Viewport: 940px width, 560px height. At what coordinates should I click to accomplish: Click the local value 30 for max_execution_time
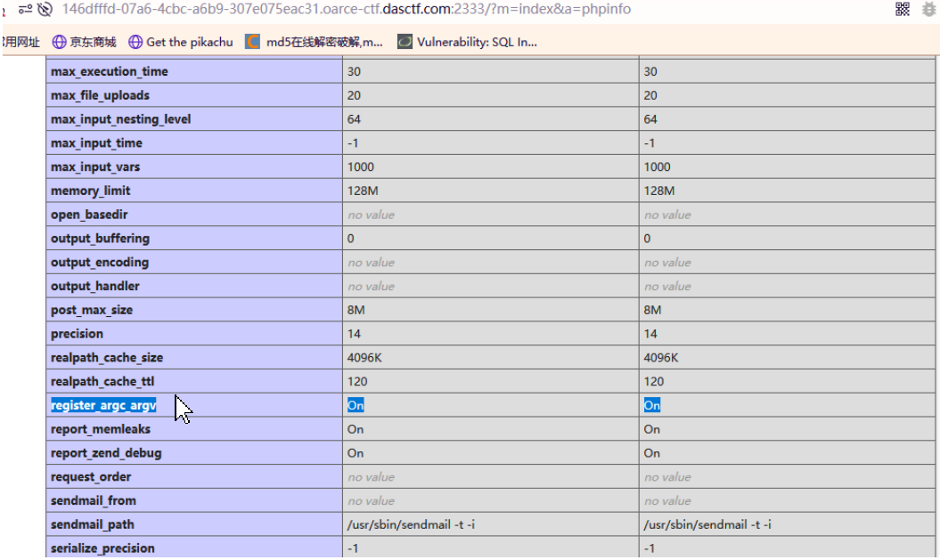[x=354, y=71]
